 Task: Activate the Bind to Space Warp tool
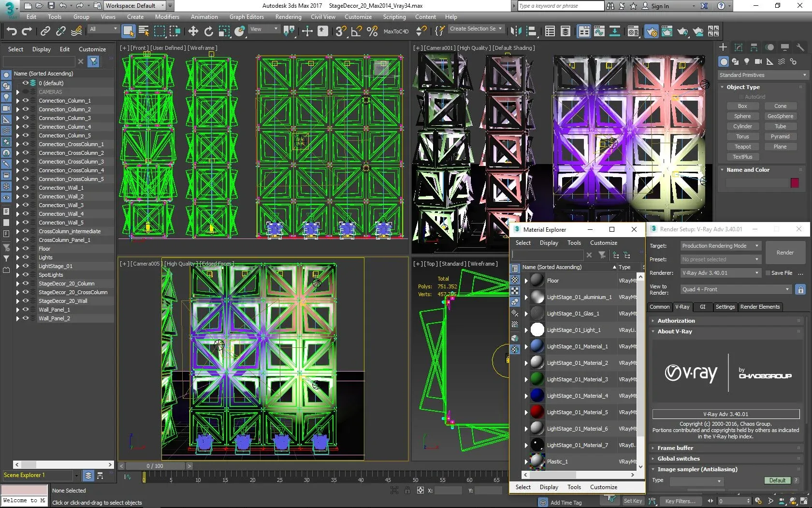pos(76,31)
